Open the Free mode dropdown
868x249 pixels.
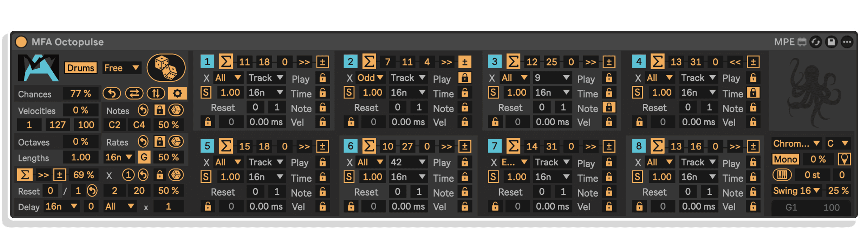click(x=122, y=68)
